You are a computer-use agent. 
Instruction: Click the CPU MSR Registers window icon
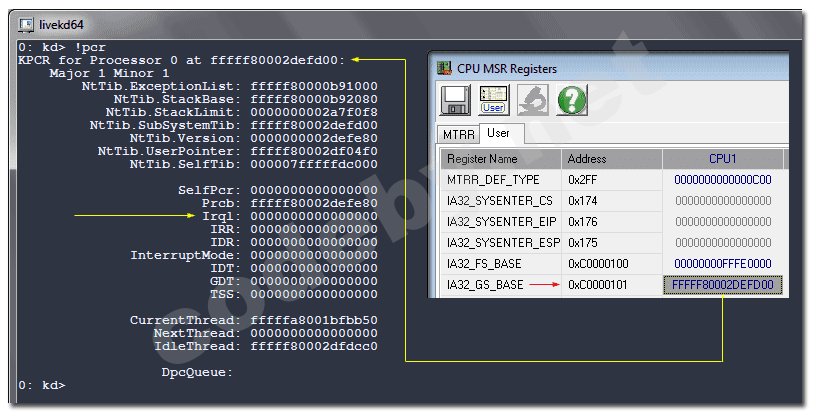click(444, 68)
